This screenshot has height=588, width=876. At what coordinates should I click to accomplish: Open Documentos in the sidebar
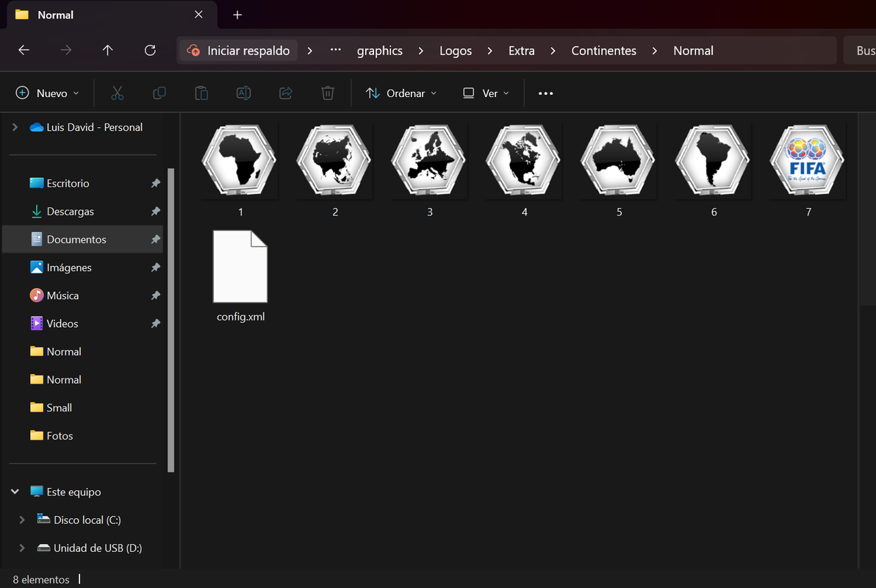point(83,239)
